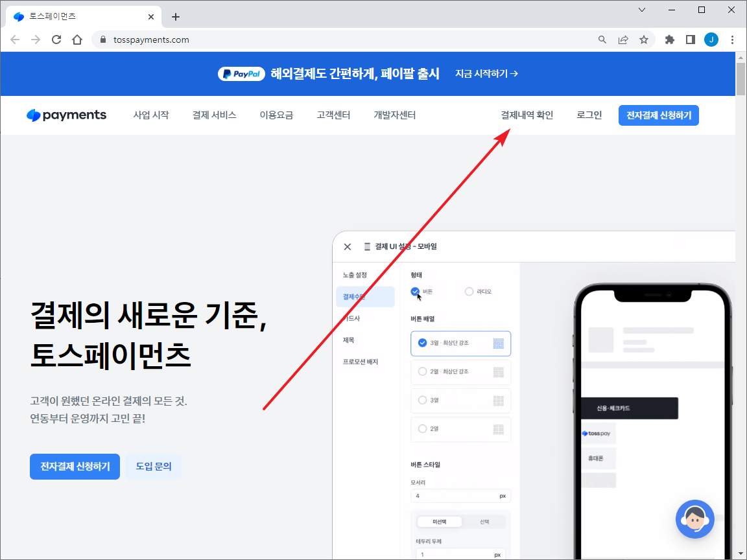747x560 pixels.
Task: Click the browser forward arrow
Action: (36, 40)
